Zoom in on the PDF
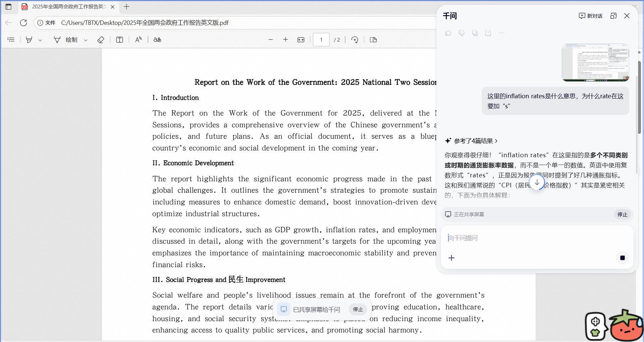This screenshot has width=644, height=342. [285, 40]
